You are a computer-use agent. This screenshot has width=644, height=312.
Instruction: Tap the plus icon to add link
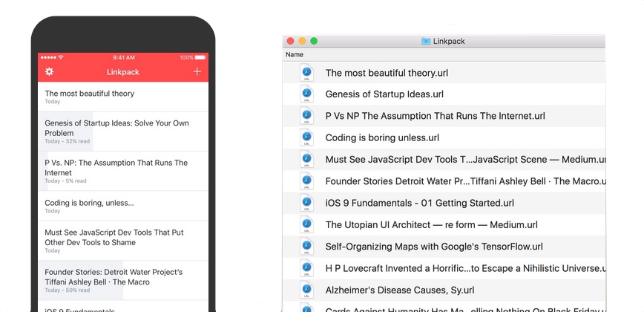click(x=197, y=72)
